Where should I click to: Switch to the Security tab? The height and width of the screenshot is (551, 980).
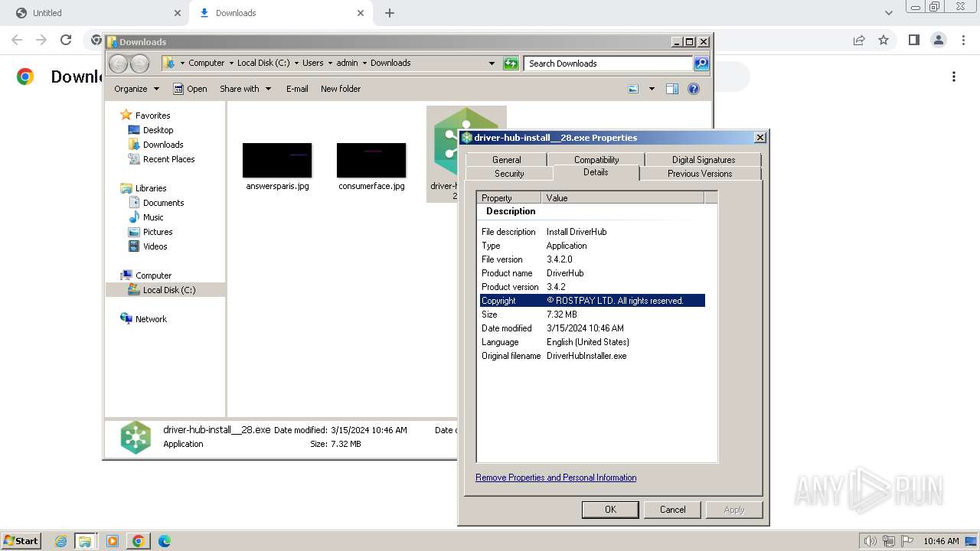click(x=509, y=174)
